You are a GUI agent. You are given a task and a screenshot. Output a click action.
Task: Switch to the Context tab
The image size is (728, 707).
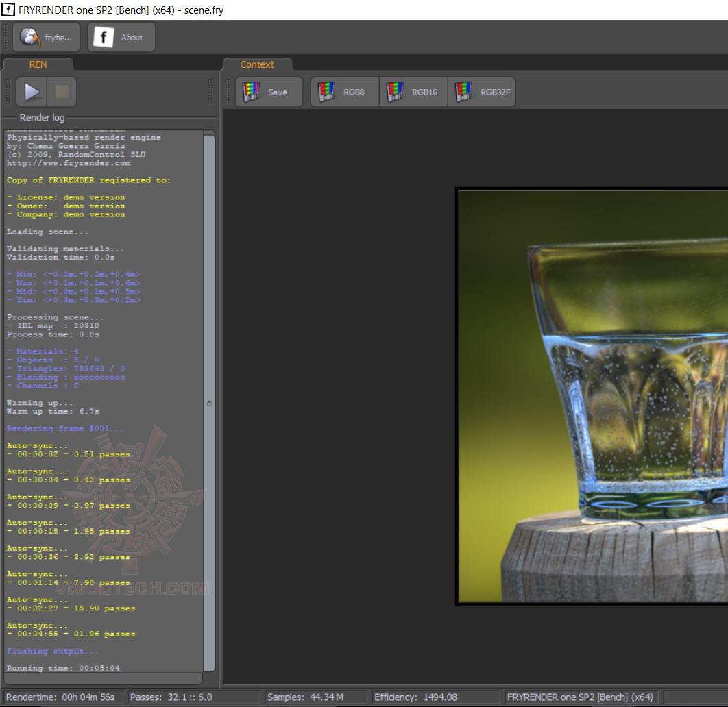tap(257, 64)
